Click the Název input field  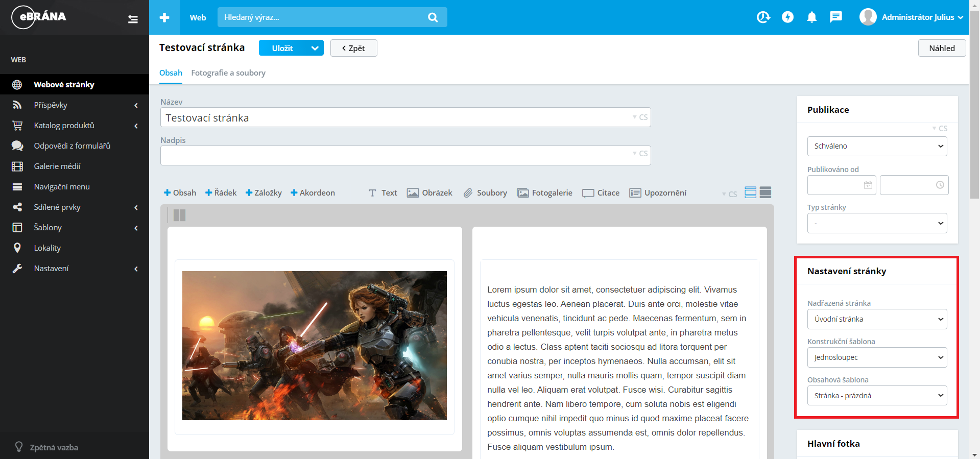click(x=405, y=117)
